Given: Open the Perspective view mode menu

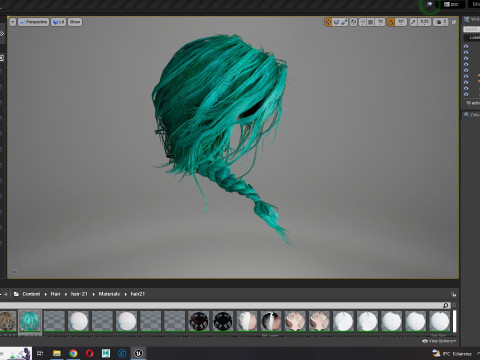Looking at the screenshot, I should point(33,22).
